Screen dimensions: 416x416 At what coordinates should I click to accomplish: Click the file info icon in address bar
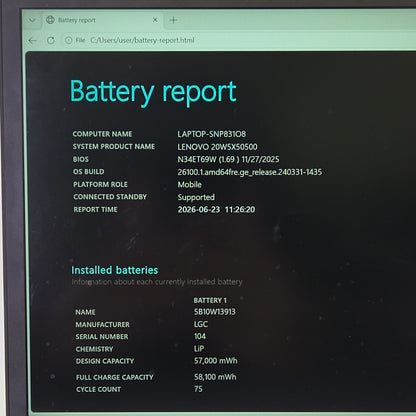tap(69, 40)
